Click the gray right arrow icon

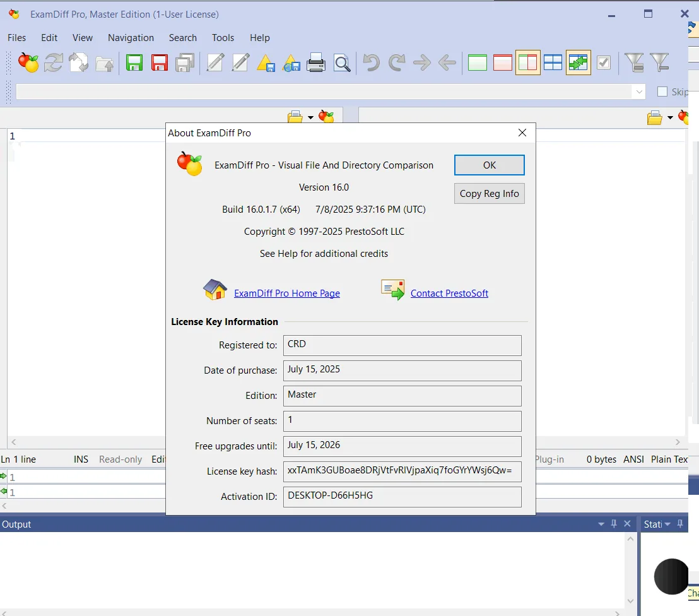click(421, 62)
